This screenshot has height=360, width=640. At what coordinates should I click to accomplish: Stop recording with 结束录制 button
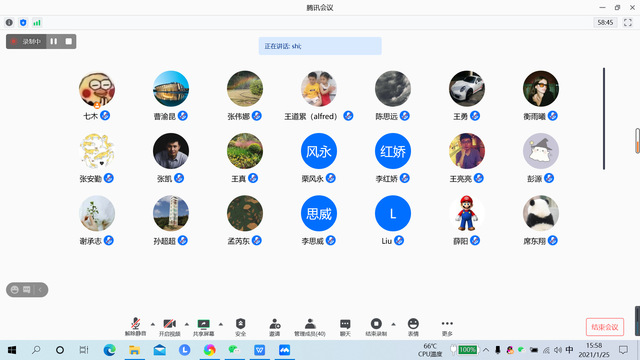point(376,327)
